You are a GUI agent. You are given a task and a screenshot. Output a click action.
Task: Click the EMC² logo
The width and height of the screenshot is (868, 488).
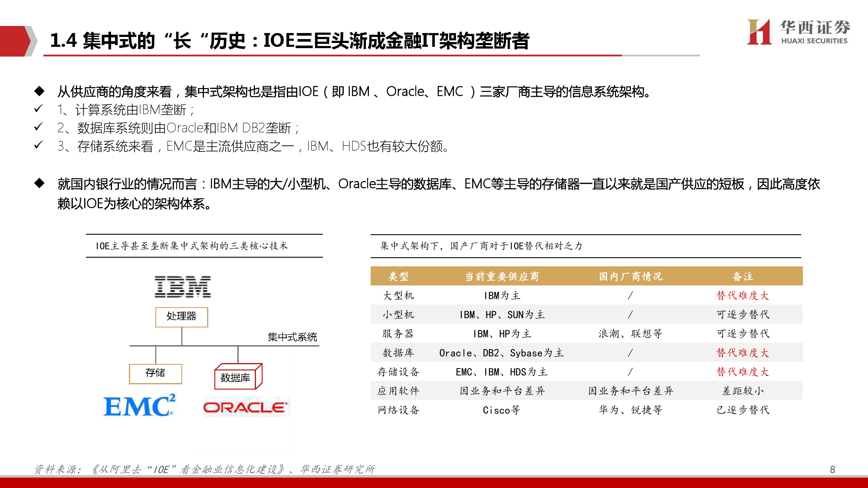(139, 406)
